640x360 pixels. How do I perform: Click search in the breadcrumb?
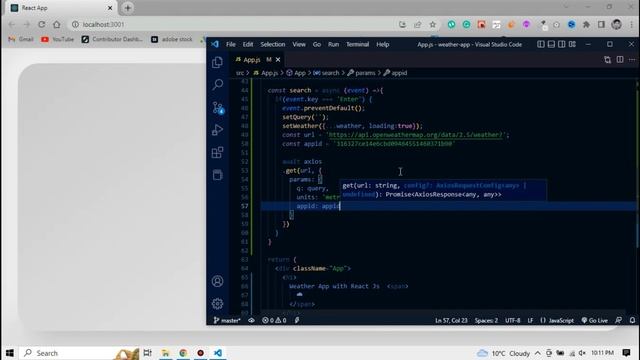click(326, 73)
